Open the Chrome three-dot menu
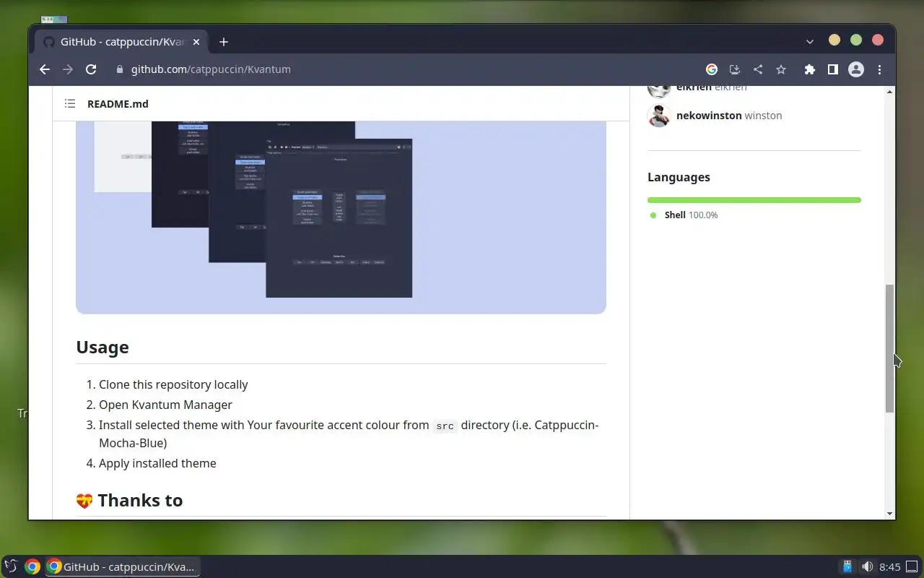The image size is (924, 578). pos(879,69)
